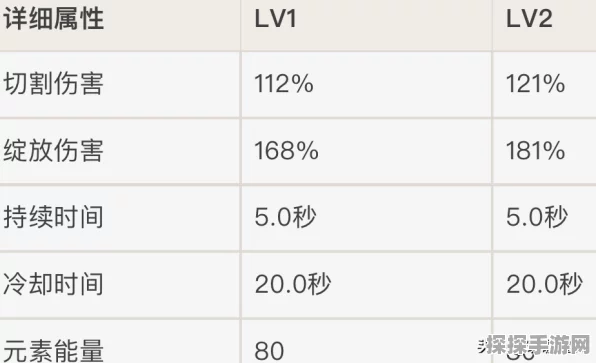Select the 20.0秒 cell under LV1
The image size is (596, 363).
pyautogui.click(x=293, y=284)
